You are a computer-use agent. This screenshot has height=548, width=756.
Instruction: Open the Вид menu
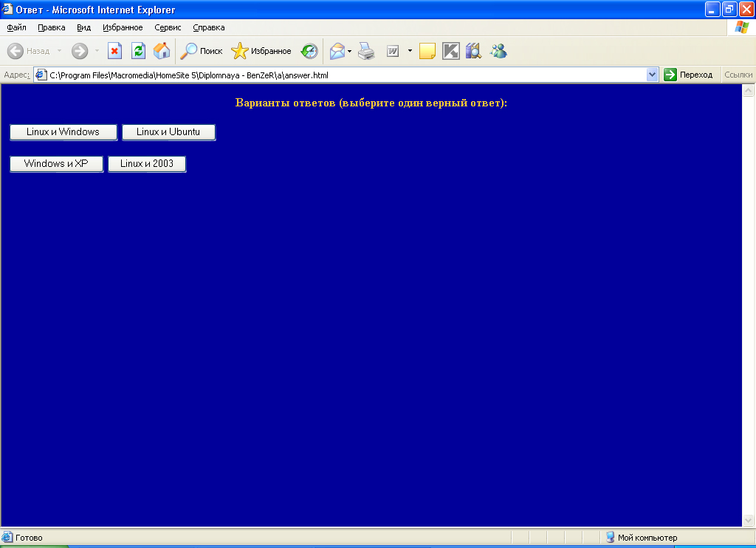point(84,27)
